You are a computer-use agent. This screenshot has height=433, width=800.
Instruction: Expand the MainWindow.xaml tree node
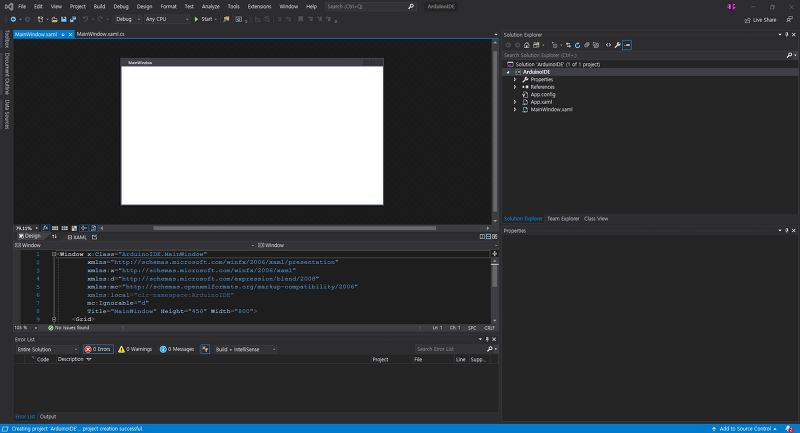515,110
